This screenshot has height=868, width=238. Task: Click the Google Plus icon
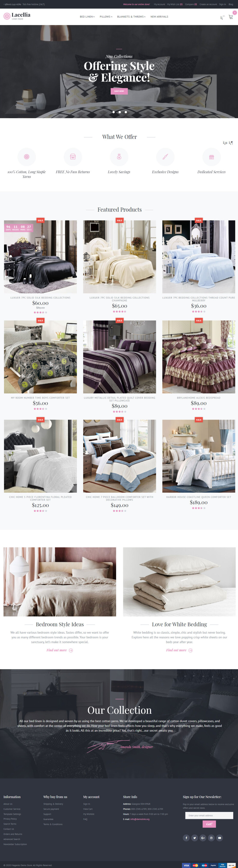[x=203, y=838]
